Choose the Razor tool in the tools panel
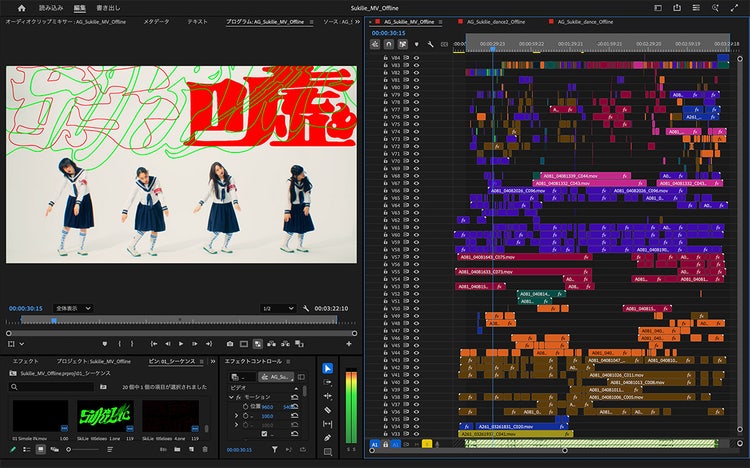The height and width of the screenshot is (468, 750). coord(328,409)
